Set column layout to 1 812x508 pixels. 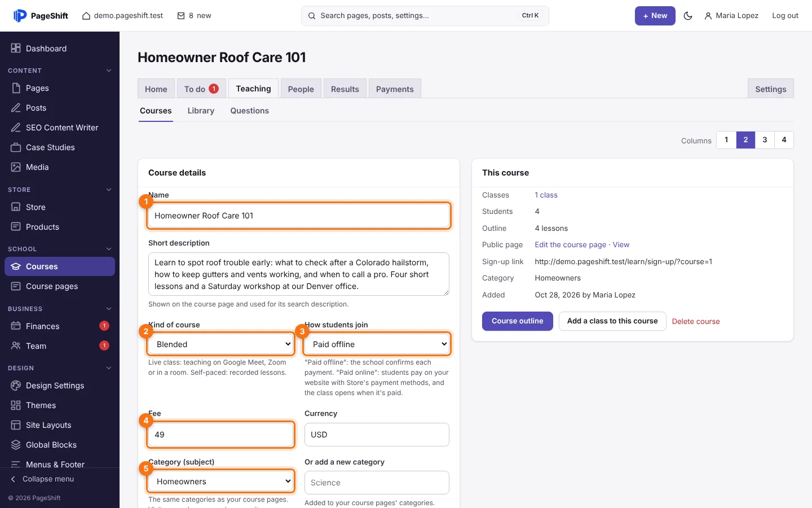click(726, 140)
